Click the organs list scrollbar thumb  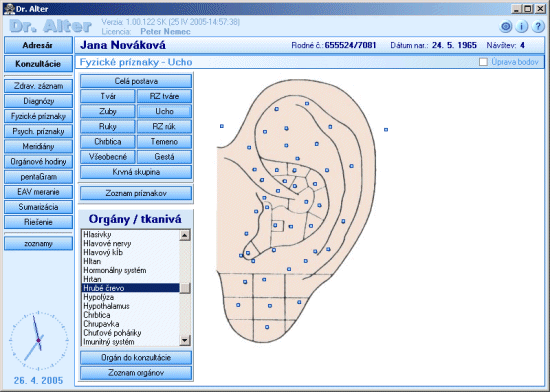[185, 288]
